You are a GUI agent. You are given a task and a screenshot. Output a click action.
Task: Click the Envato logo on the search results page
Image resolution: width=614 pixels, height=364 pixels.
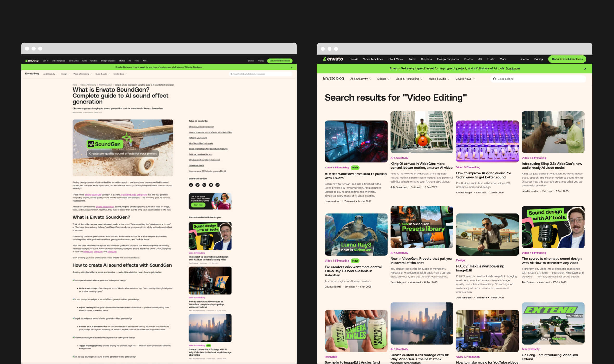point(333,59)
